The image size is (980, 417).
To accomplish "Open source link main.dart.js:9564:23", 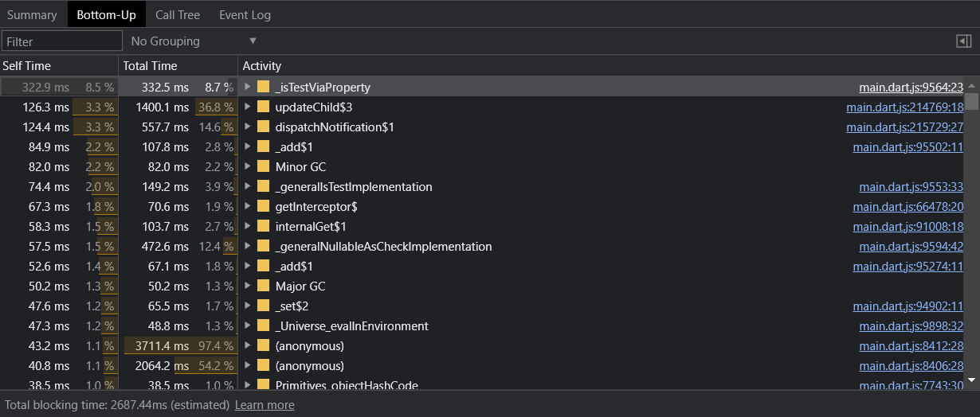I will [911, 87].
